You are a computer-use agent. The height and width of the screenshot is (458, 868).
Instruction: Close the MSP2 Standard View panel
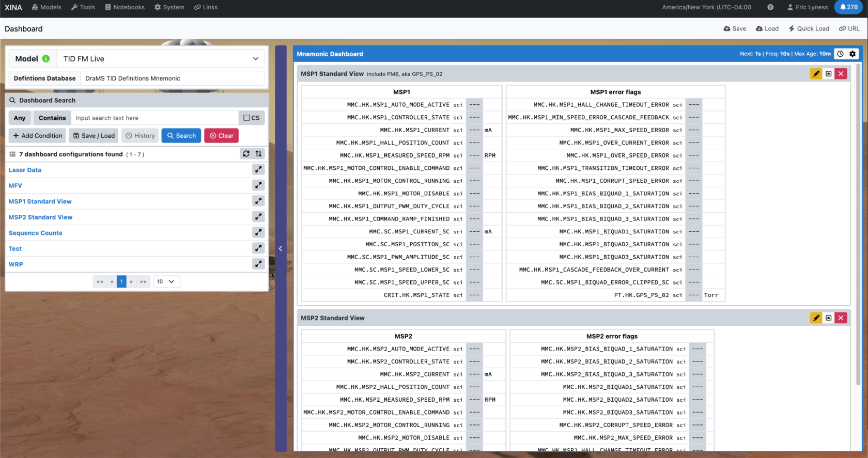[x=841, y=318]
